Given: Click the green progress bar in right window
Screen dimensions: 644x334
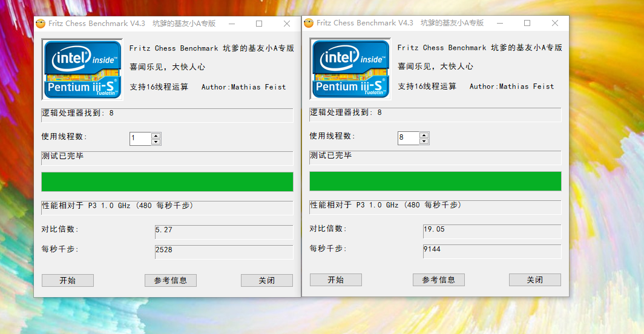Looking at the screenshot, I should pyautogui.click(x=435, y=181).
